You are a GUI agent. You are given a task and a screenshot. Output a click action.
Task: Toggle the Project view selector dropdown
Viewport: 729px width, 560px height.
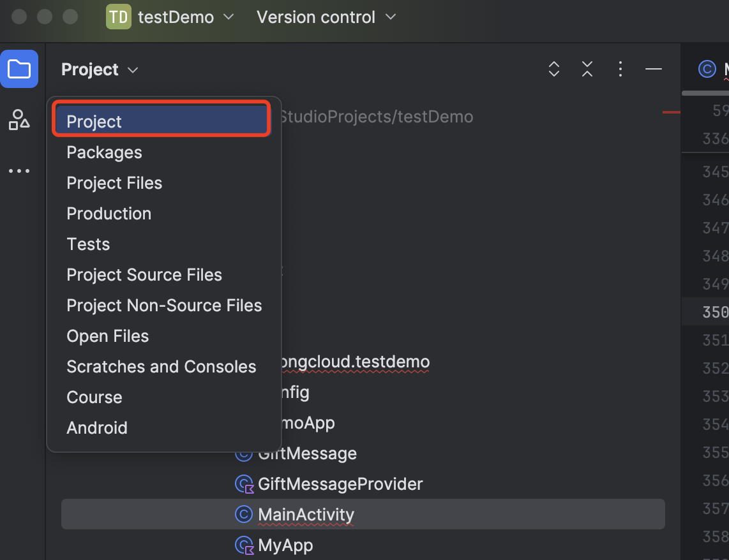[100, 70]
